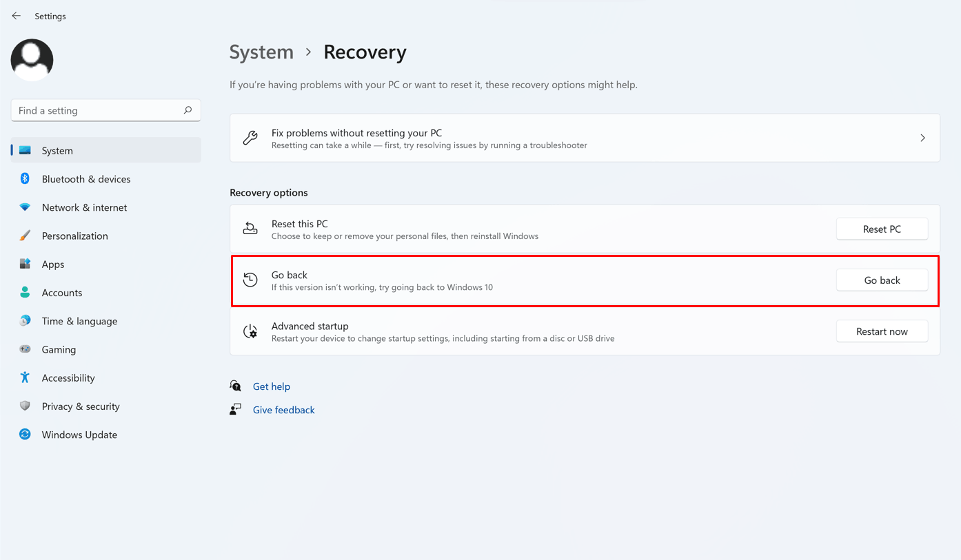
Task: Click the back arrow in Settings title bar
Action: tap(17, 16)
